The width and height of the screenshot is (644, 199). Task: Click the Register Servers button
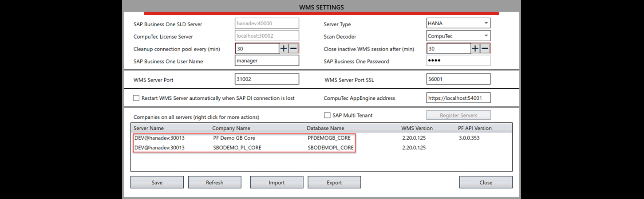click(x=458, y=115)
